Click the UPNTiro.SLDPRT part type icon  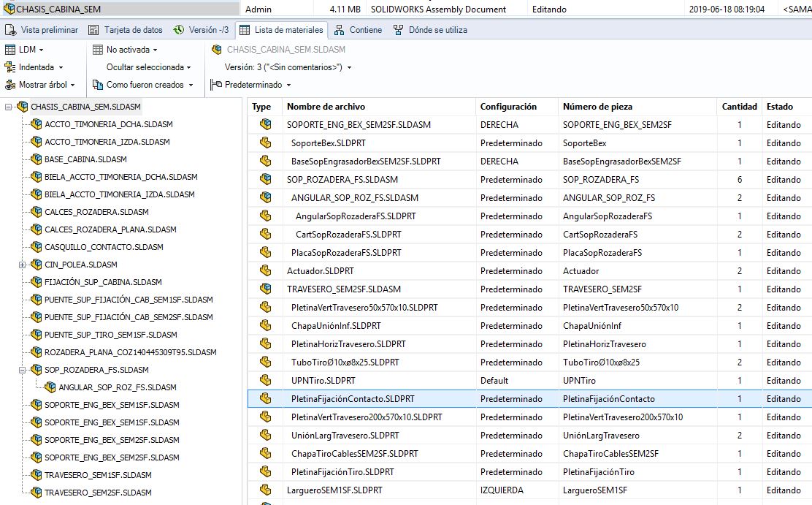coord(266,380)
